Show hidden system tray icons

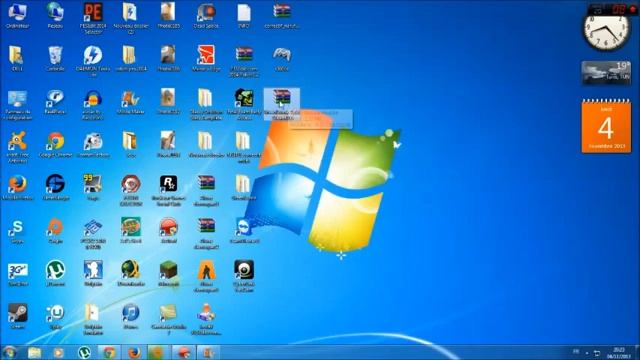[587, 353]
